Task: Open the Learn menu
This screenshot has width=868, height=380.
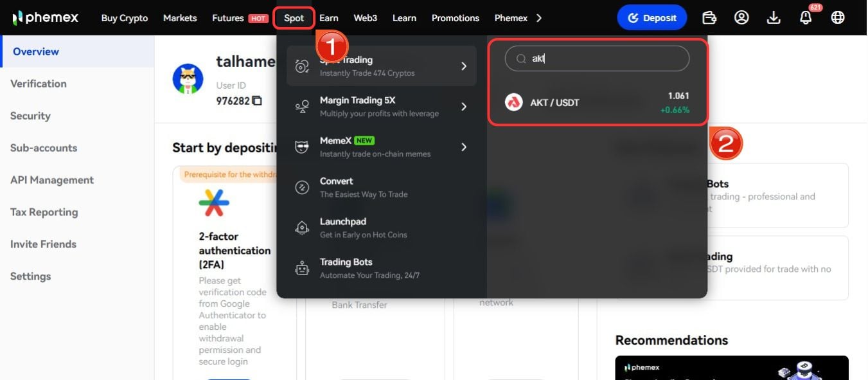Action: pyautogui.click(x=404, y=18)
